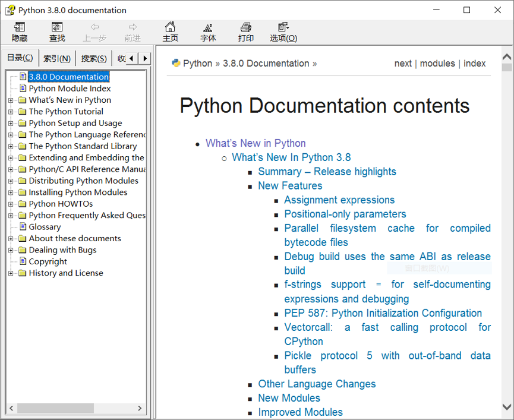Image resolution: width=514 pixels, height=420 pixels.
Task: Click the tree horizontal scrollbar thumb
Action: (55, 408)
